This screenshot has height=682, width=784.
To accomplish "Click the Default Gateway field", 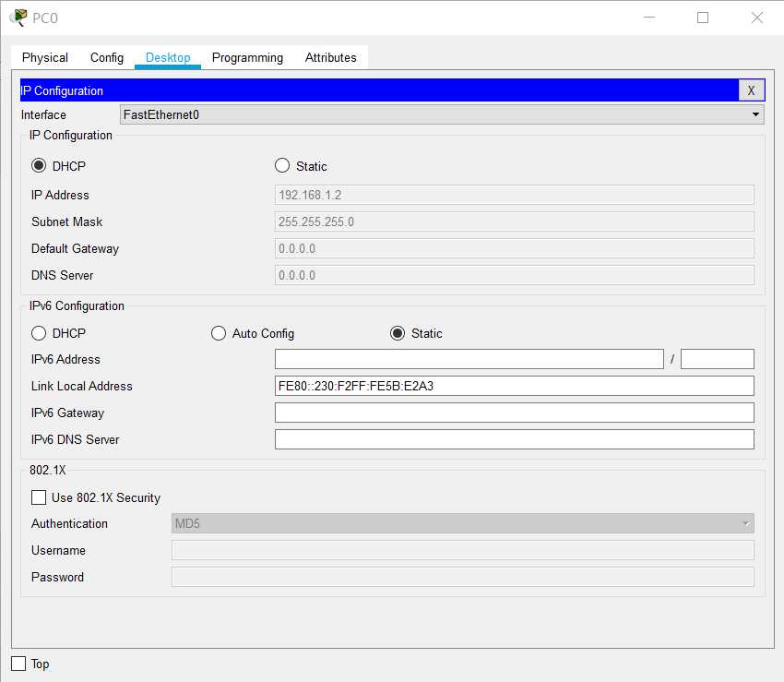I will (514, 248).
